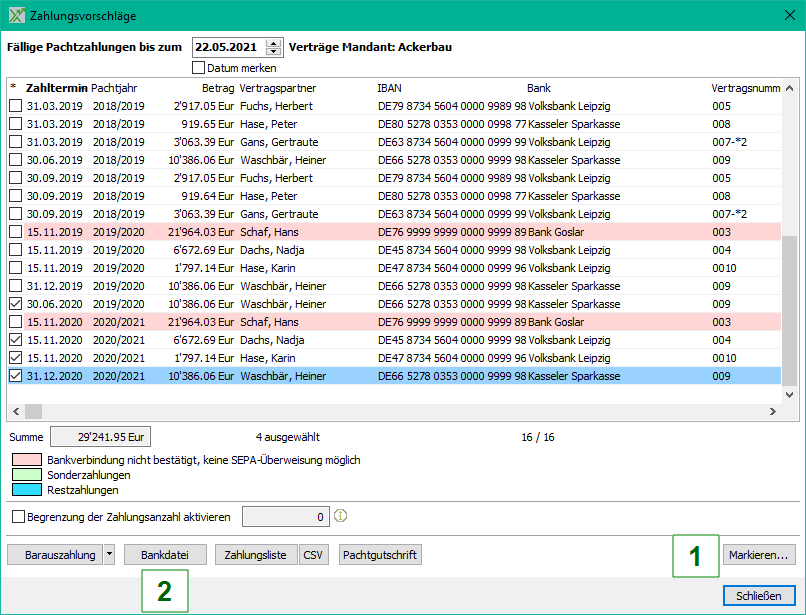The image size is (806, 615).
Task: Click the info icon beside payment limit field
Action: 340,517
